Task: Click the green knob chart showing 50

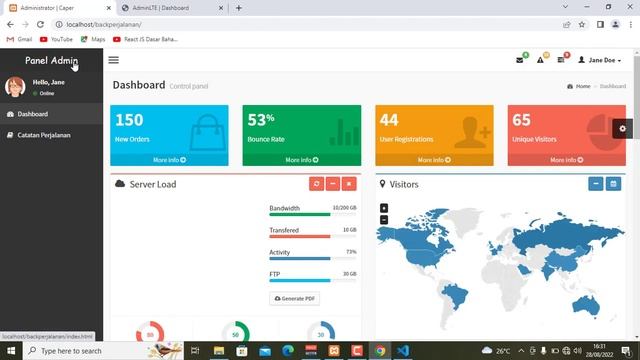Action: (x=236, y=332)
